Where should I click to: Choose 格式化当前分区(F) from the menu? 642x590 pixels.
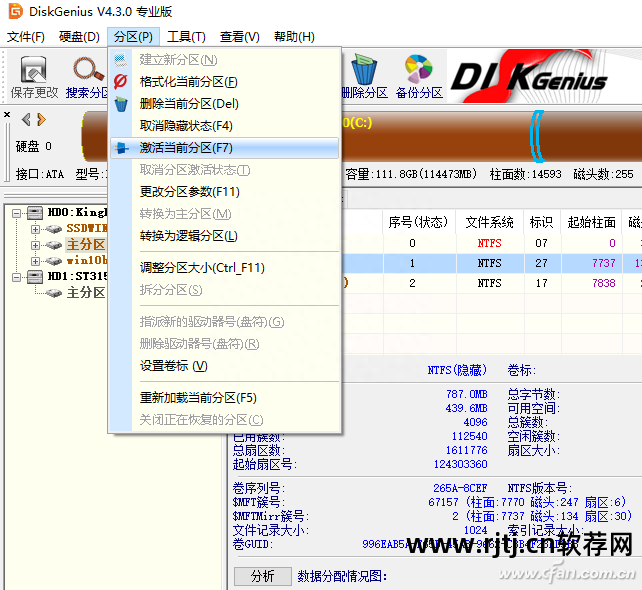pyautogui.click(x=224, y=82)
